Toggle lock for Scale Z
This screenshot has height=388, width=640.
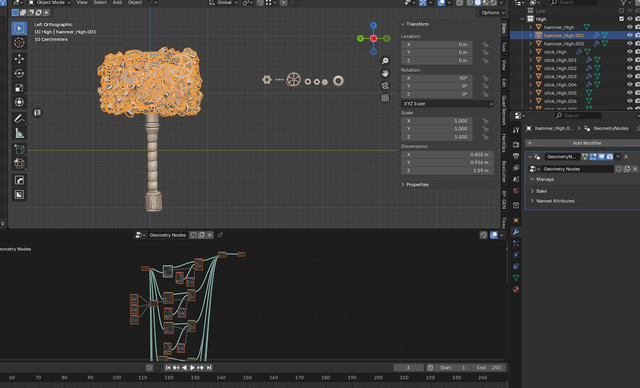(485, 137)
